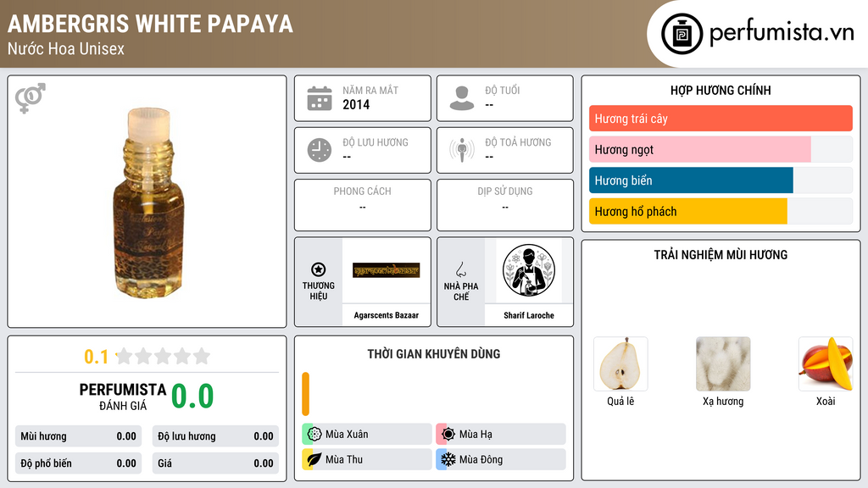868x488 pixels.
Task: Click the sillage icon for Độ toả hương
Action: (462, 150)
